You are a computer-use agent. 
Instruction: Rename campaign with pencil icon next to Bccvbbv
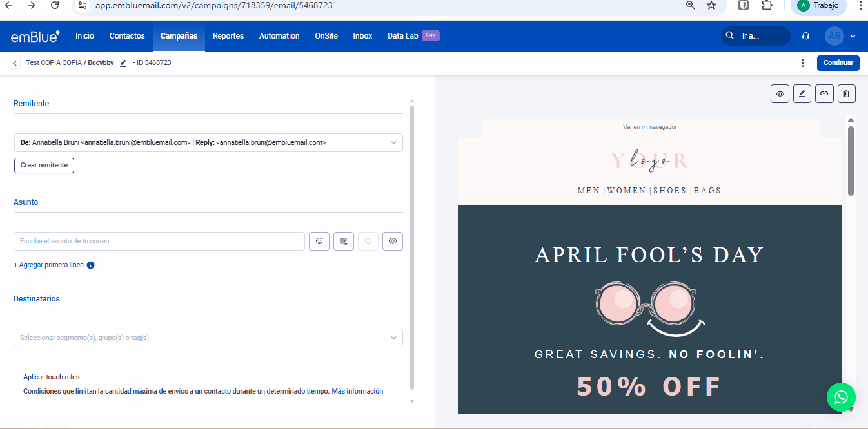pyautogui.click(x=123, y=63)
